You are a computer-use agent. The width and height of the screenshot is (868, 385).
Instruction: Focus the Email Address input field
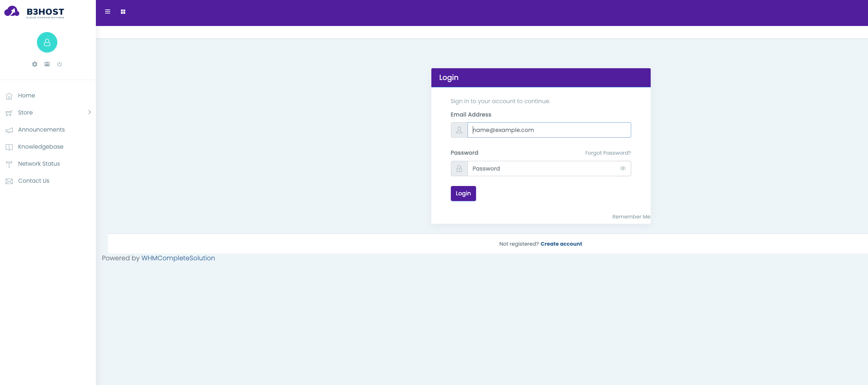(549, 130)
